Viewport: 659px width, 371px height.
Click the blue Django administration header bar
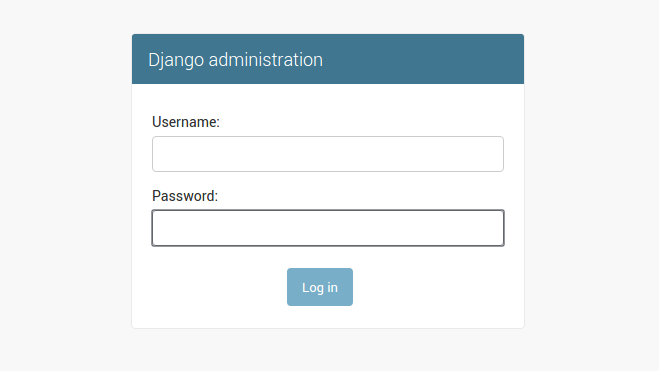(328, 59)
